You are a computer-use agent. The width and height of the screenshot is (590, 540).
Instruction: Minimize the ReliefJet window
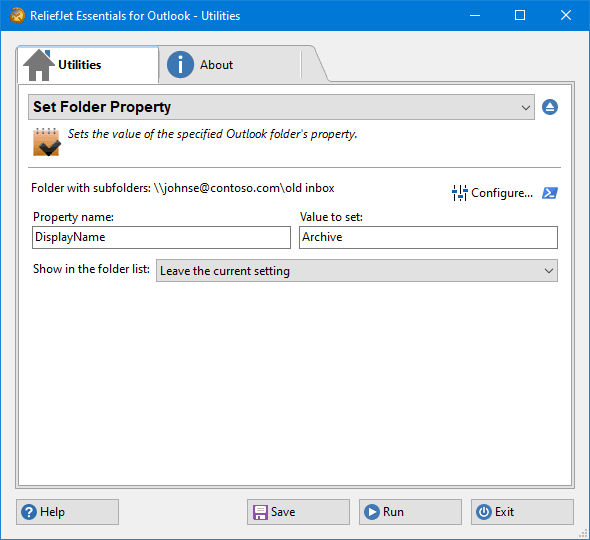475,15
